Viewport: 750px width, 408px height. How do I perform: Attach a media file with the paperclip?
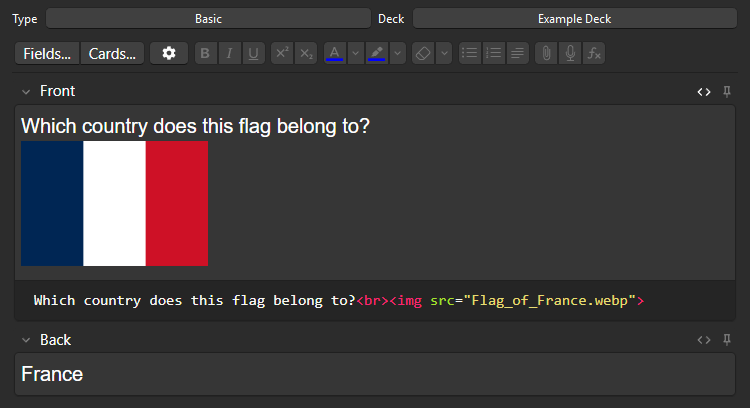coord(546,53)
